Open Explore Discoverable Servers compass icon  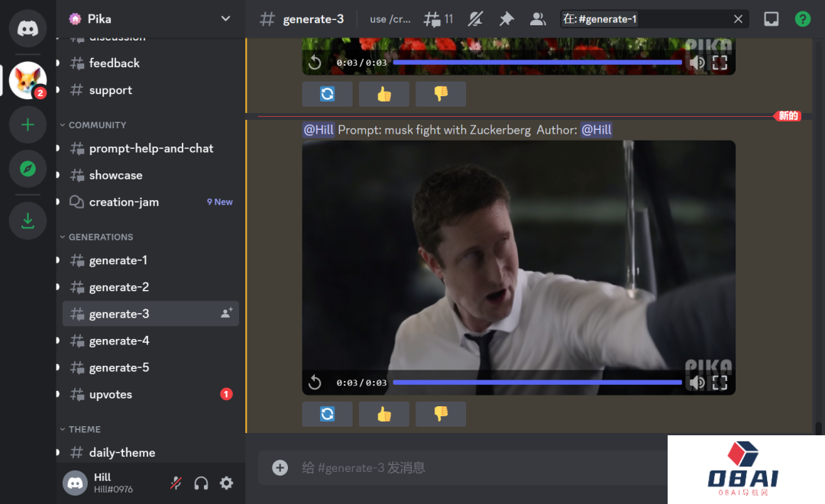pyautogui.click(x=28, y=169)
